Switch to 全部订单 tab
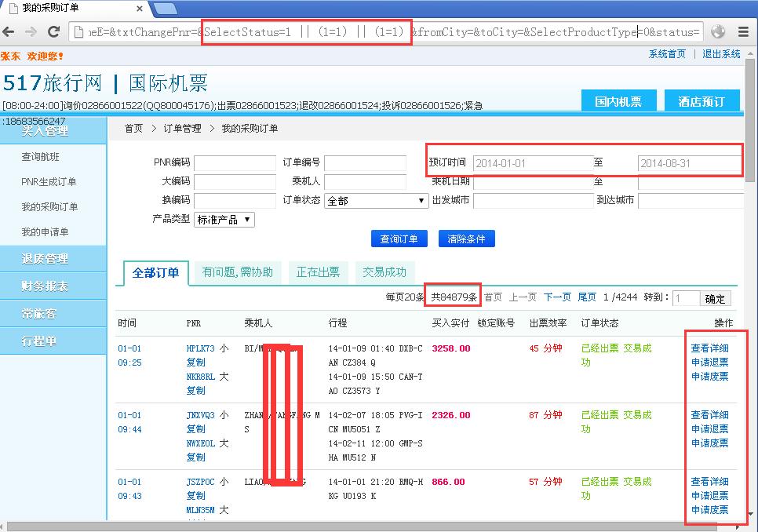The image size is (758, 532). pos(155,273)
